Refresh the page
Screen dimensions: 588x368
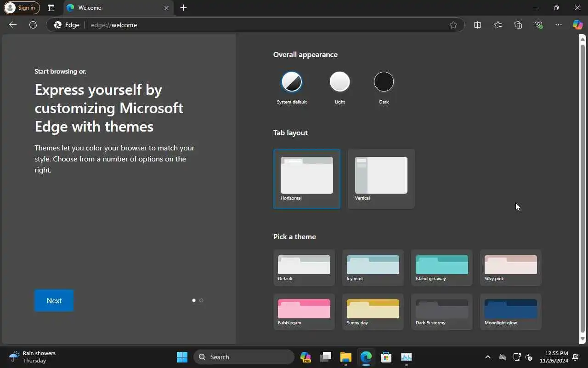(x=33, y=25)
